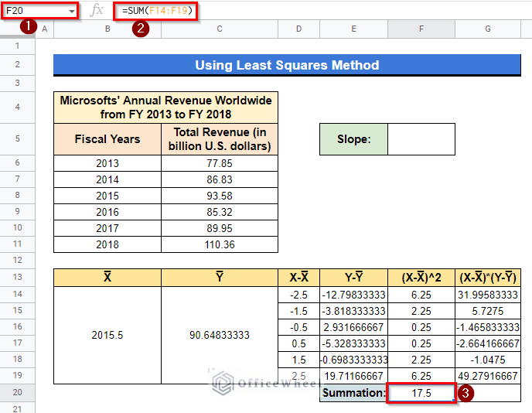The width and height of the screenshot is (532, 413).
Task: Select the cell with 19.71166667
Action: [353, 376]
